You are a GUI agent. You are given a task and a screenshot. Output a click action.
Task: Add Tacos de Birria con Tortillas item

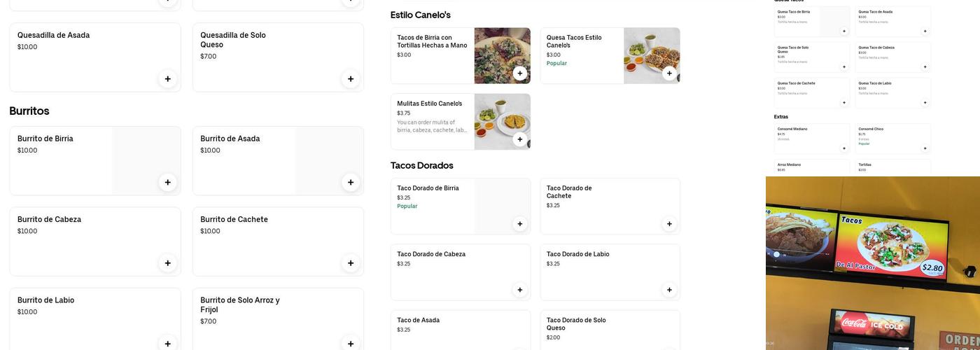tap(519, 73)
